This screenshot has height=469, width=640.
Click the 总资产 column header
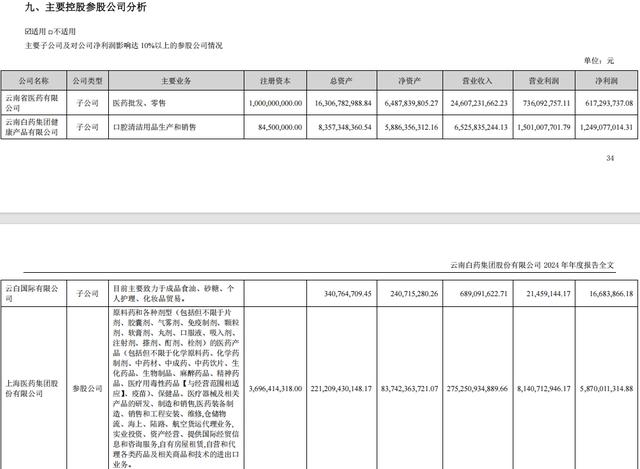[x=341, y=81]
